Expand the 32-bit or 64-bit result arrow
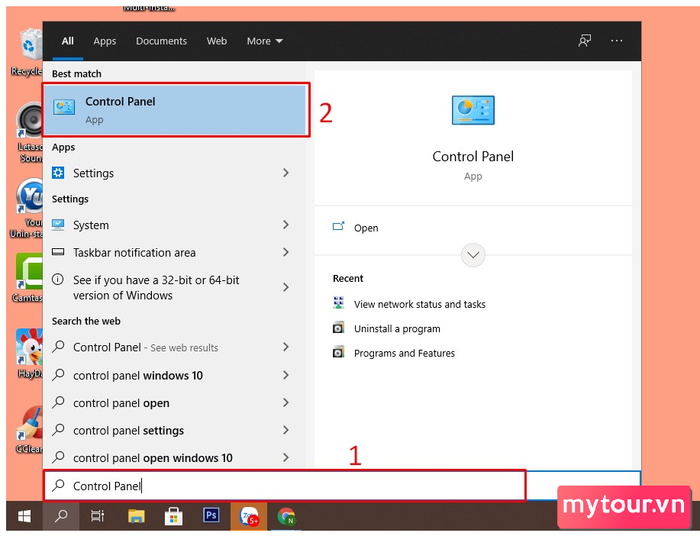700x540 pixels. point(286,287)
